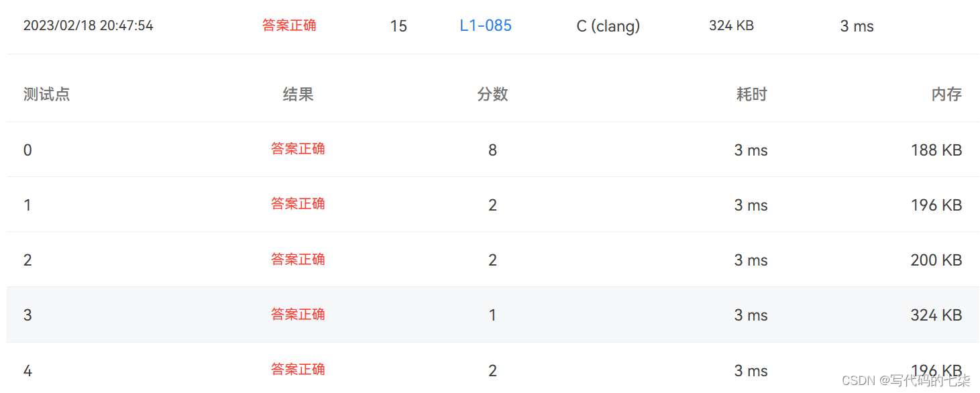Screen dimensions: 980x393
Task: Click the total memory 324 KB at top
Action: (x=730, y=25)
